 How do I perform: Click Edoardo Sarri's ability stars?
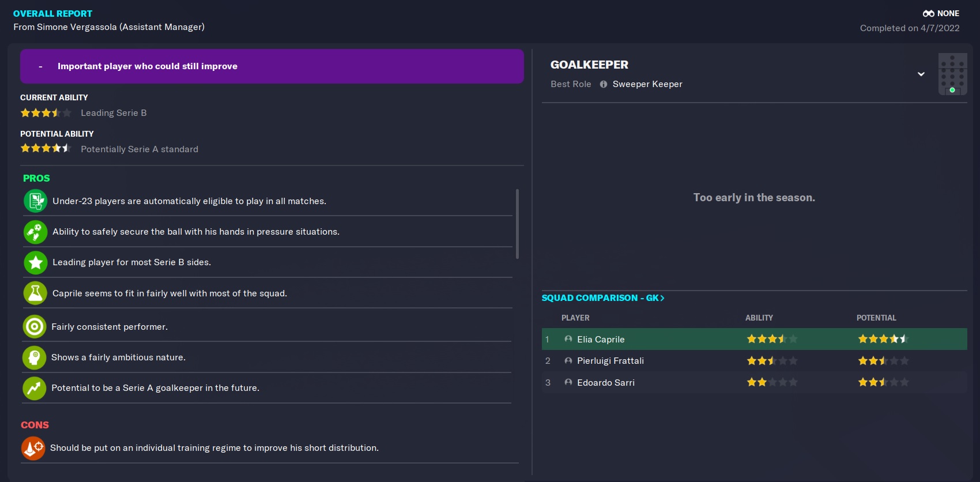coord(772,382)
